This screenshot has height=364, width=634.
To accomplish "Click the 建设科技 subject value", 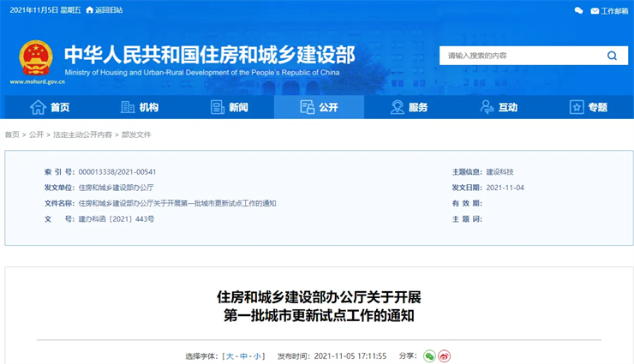I will coord(499,171).
